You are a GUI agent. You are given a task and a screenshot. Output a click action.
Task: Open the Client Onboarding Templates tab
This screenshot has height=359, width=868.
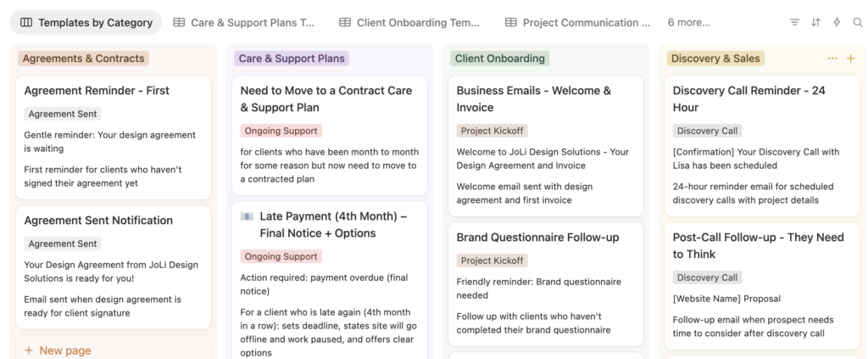click(x=409, y=23)
